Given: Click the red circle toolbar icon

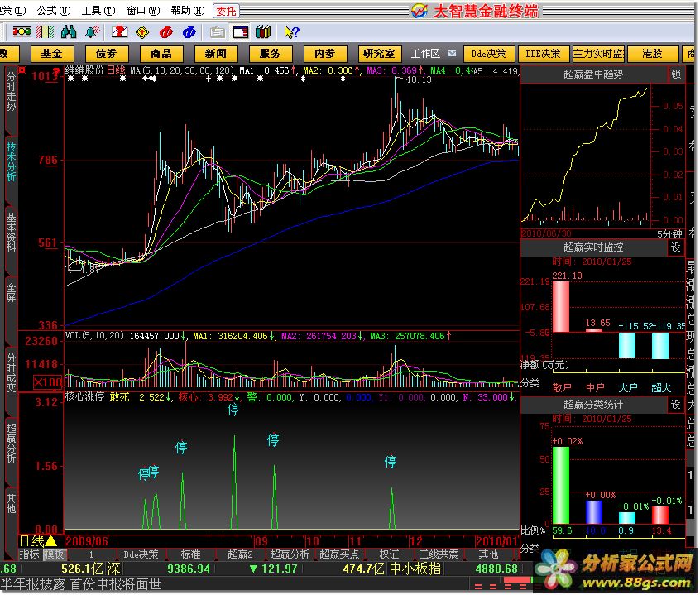Looking at the screenshot, I should 166,32.
